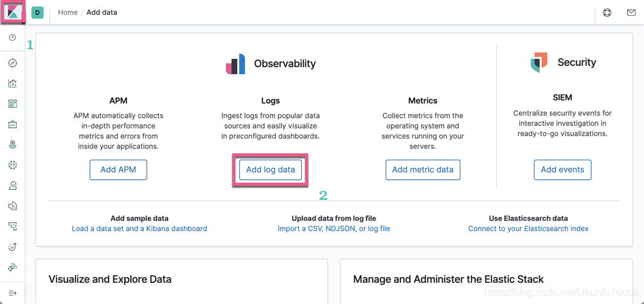Open Visualize chart icon in sidebar
This screenshot has width=644, height=304.
point(12,83)
